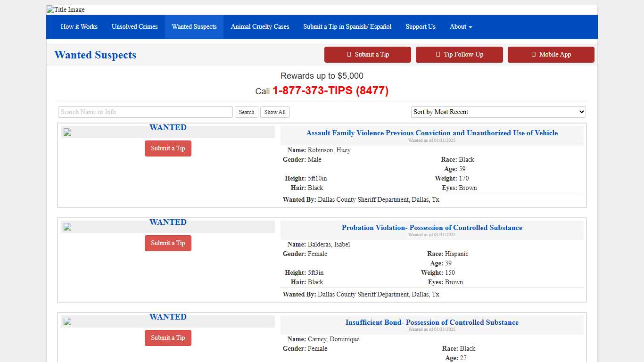Submit a tip for Dominique Carney
This screenshot has height=362, width=644.
168,338
